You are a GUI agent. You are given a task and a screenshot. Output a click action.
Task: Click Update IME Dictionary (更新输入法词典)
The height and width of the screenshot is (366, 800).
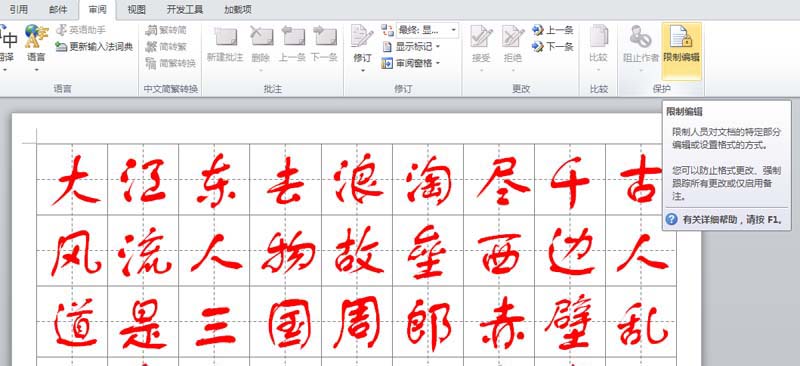tap(95, 47)
